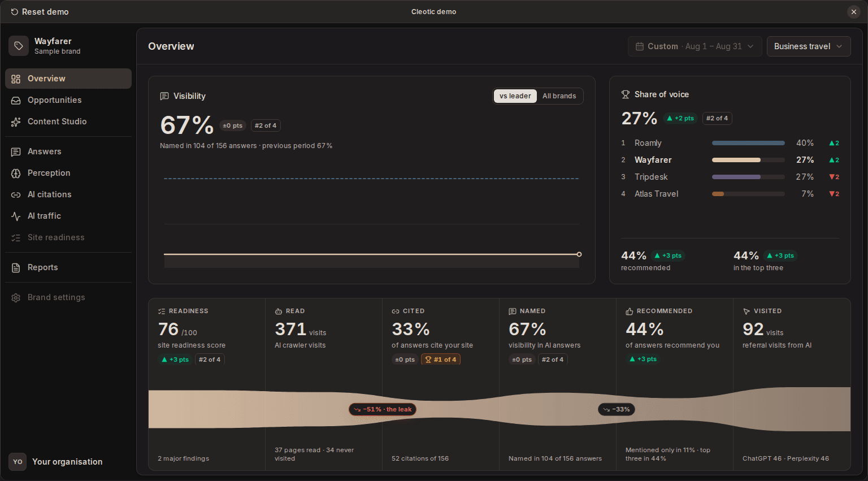Click the AI traffic pulse icon
This screenshot has height=481, width=868.
coord(16,216)
